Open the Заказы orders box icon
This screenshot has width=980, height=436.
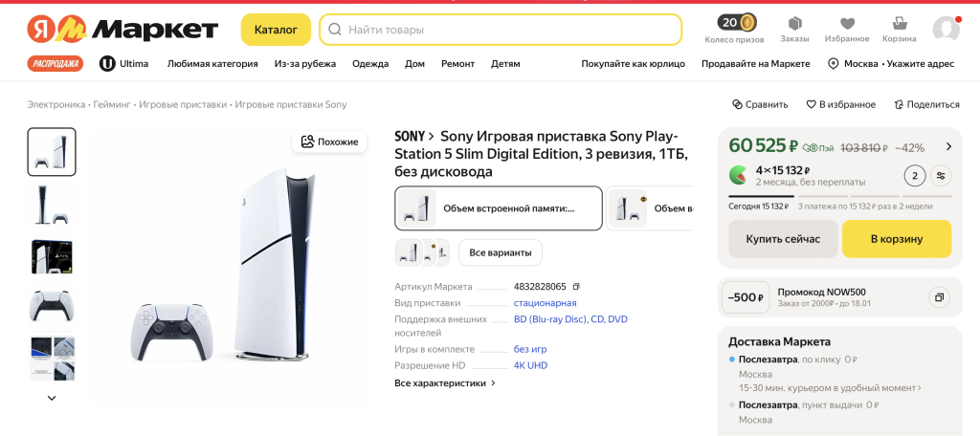click(x=794, y=24)
